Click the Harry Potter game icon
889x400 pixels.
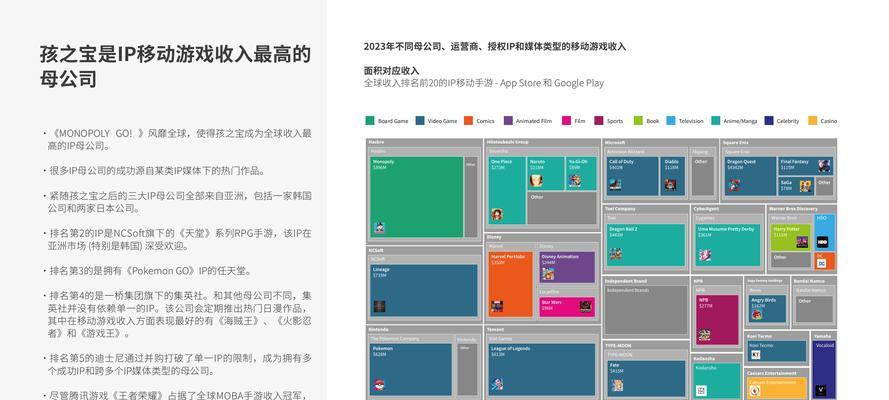click(802, 242)
